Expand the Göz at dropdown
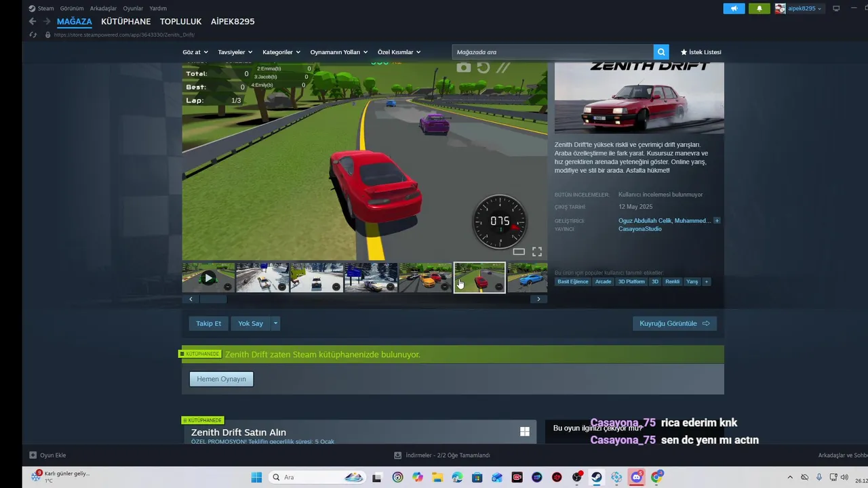The width and height of the screenshot is (868, 488). pyautogui.click(x=195, y=52)
